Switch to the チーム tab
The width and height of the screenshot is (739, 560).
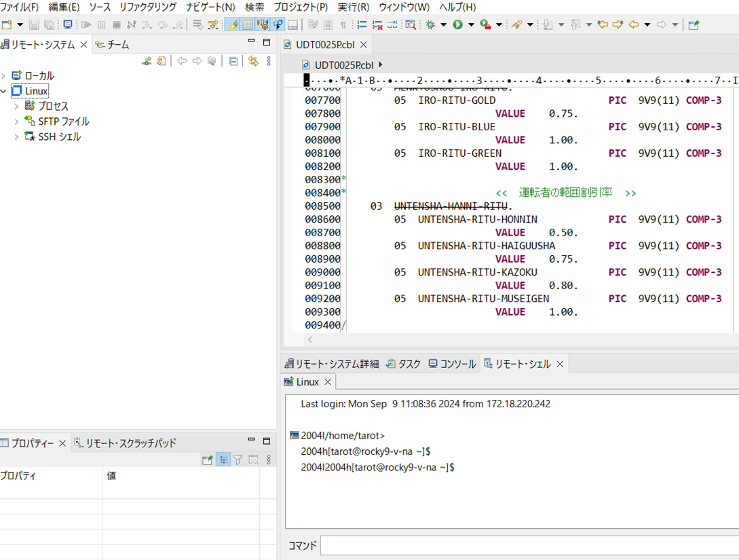point(112,45)
